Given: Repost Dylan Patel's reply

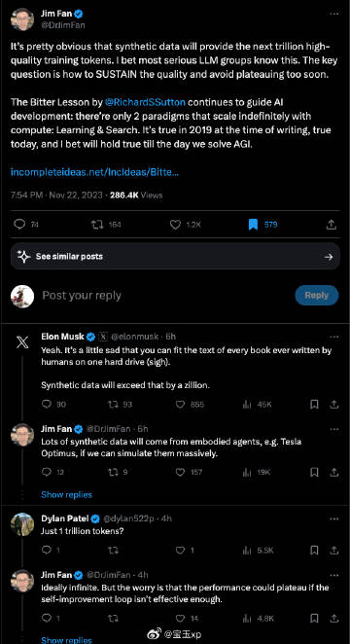Looking at the screenshot, I should point(113,551).
